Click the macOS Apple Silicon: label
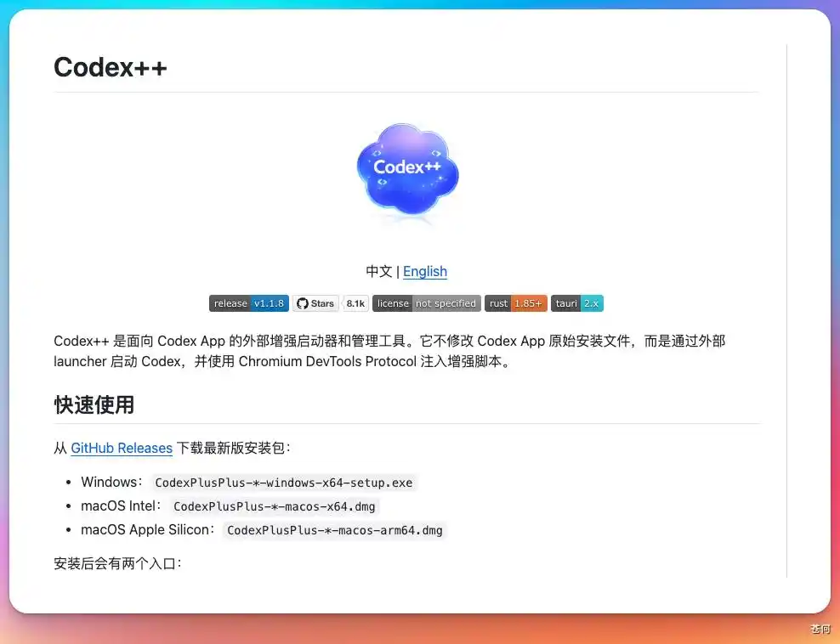This screenshot has height=644, width=840. 147,530
